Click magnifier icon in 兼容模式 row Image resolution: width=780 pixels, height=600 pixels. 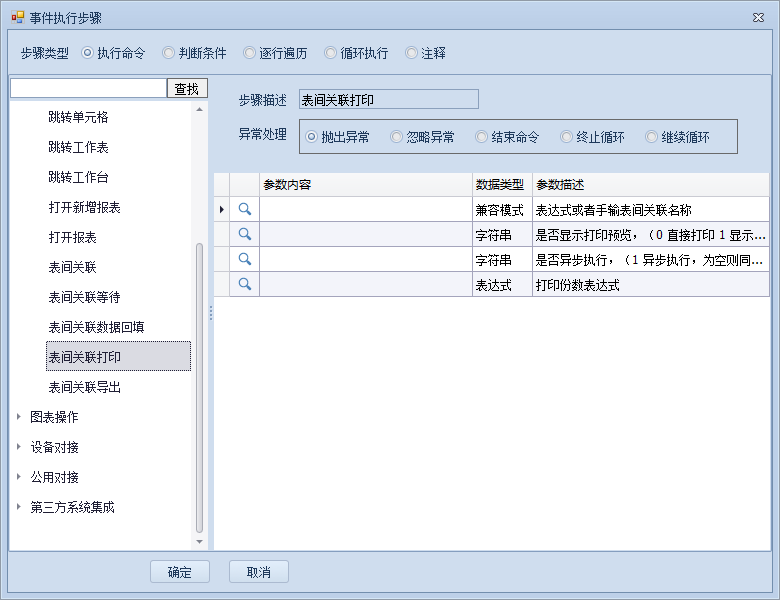244,210
